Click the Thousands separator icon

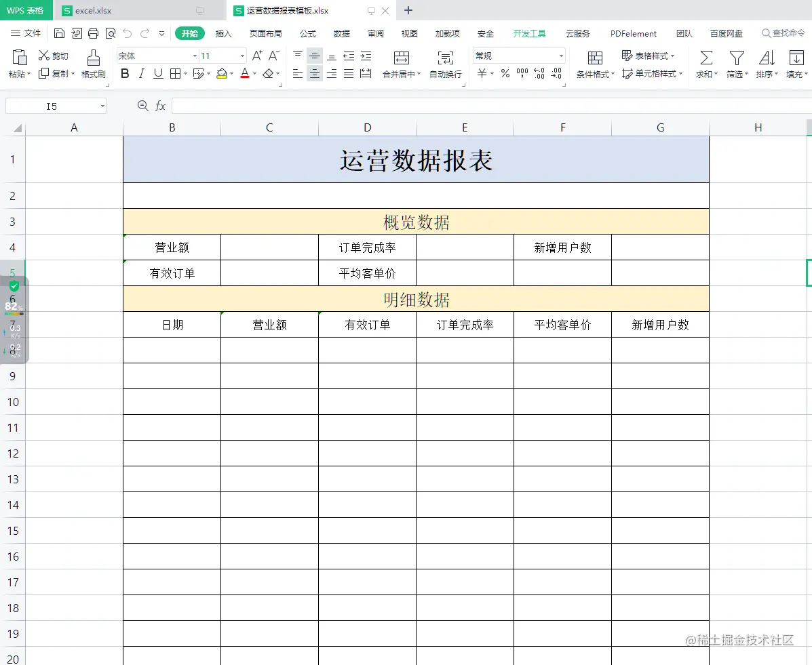coord(522,73)
